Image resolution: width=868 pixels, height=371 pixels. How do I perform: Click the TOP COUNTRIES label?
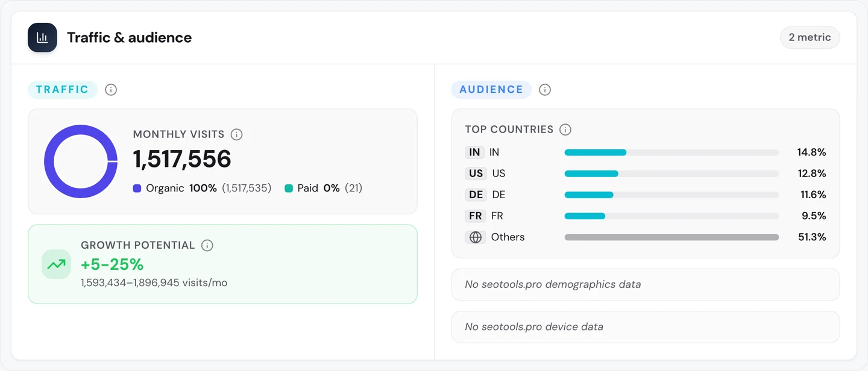click(x=509, y=129)
